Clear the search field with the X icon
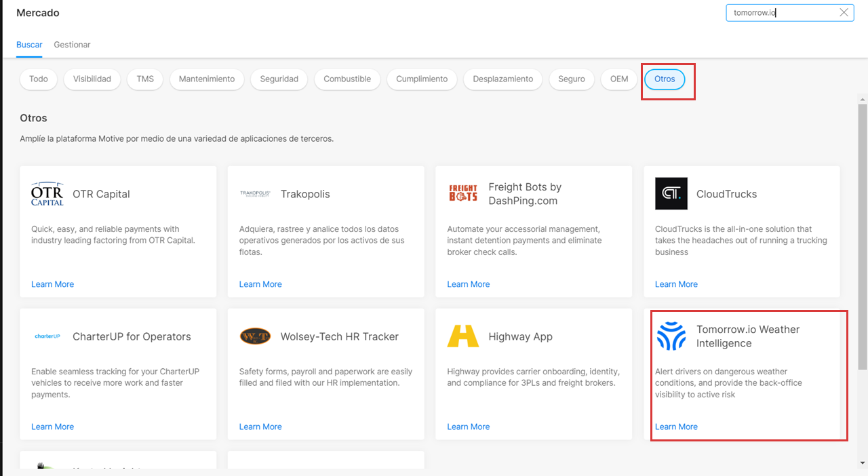 click(844, 12)
